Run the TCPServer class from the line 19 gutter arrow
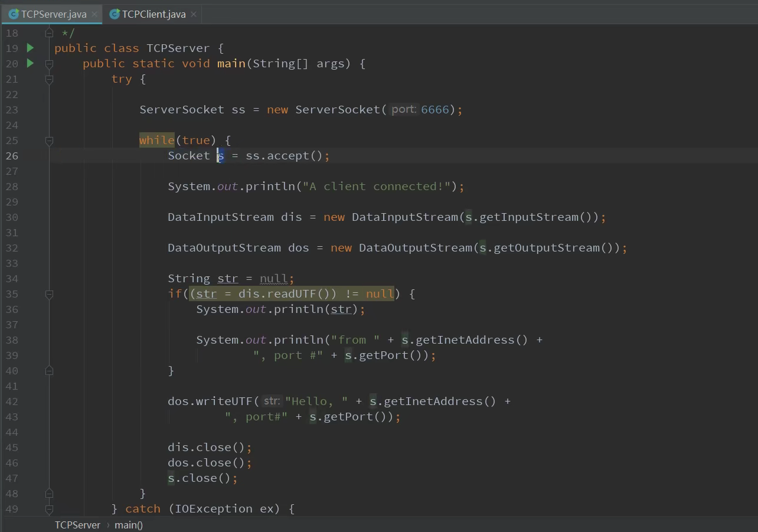This screenshot has height=532, width=758. [x=30, y=48]
